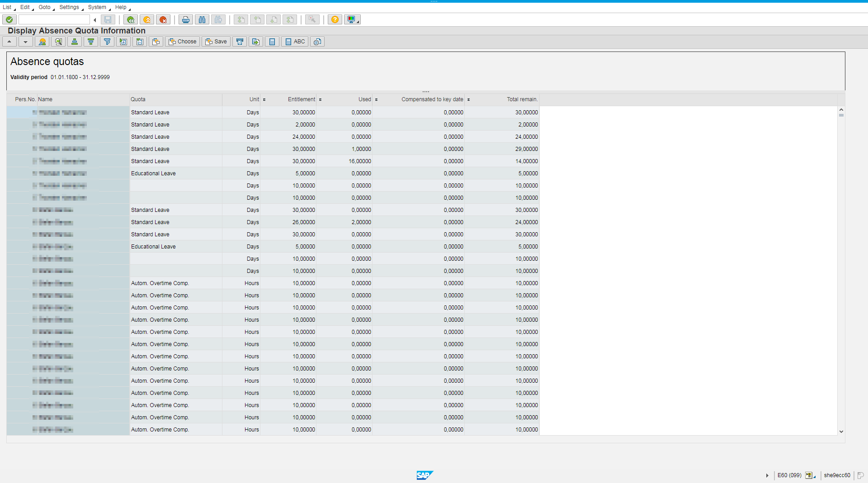Image resolution: width=868 pixels, height=483 pixels.
Task: Open the Goto menu
Action: click(44, 7)
